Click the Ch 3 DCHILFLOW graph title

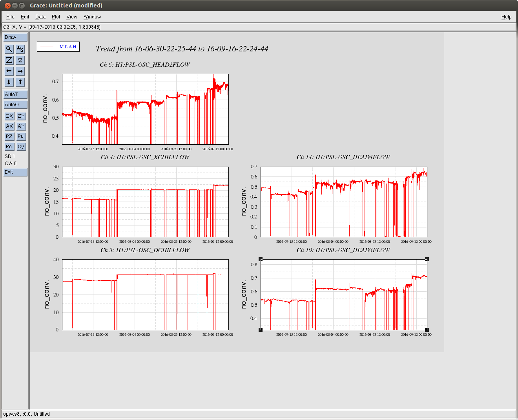[x=145, y=250]
